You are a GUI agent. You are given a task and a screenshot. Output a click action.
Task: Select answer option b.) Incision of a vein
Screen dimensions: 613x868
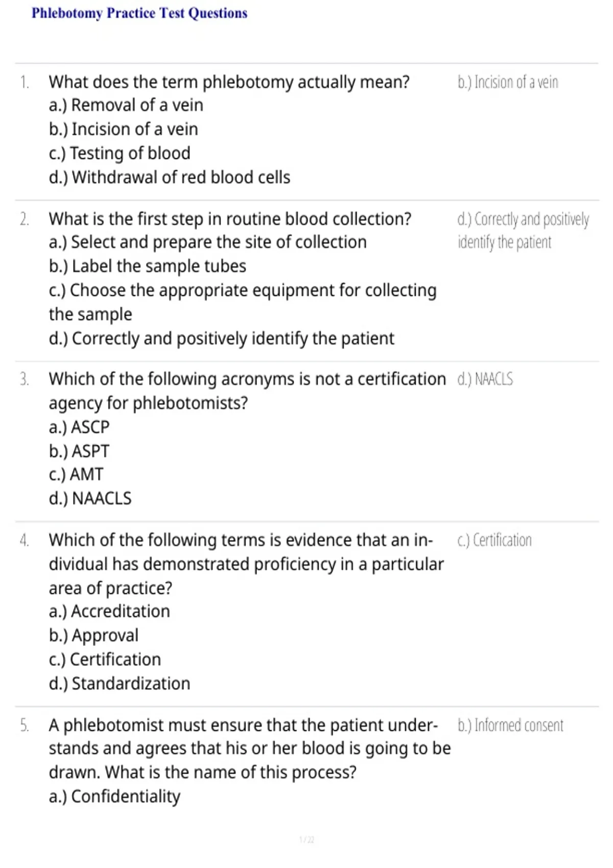click(123, 129)
